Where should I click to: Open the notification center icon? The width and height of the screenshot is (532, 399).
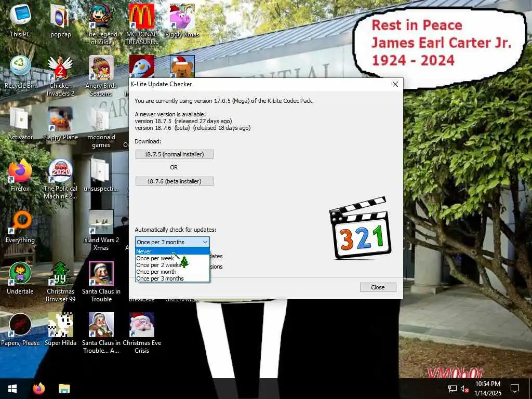point(515,389)
